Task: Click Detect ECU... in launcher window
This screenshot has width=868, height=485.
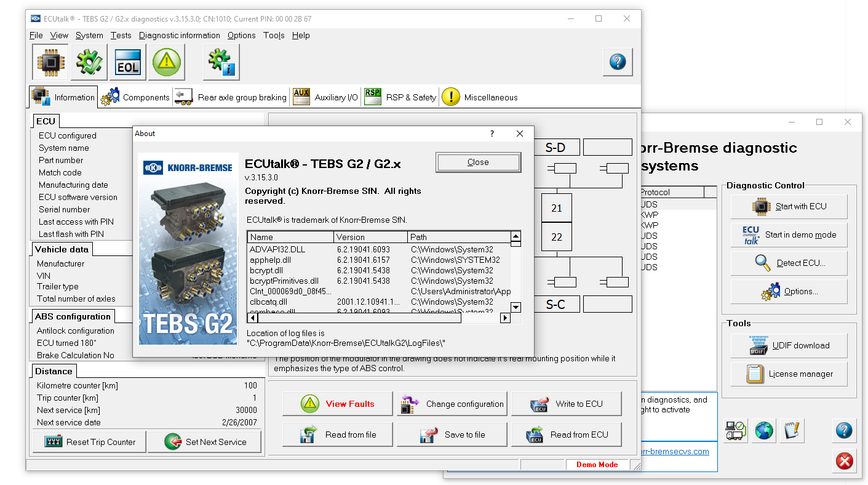Action: (x=789, y=263)
